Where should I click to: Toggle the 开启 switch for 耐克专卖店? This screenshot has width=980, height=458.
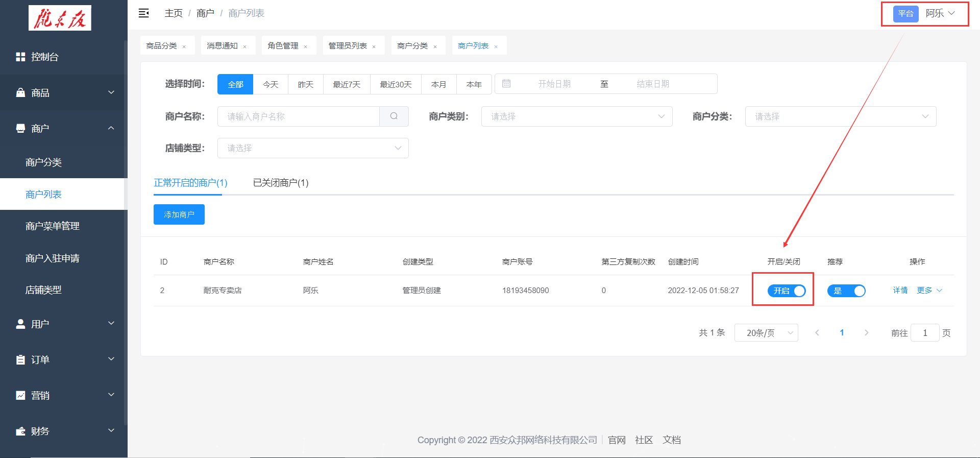click(x=787, y=291)
